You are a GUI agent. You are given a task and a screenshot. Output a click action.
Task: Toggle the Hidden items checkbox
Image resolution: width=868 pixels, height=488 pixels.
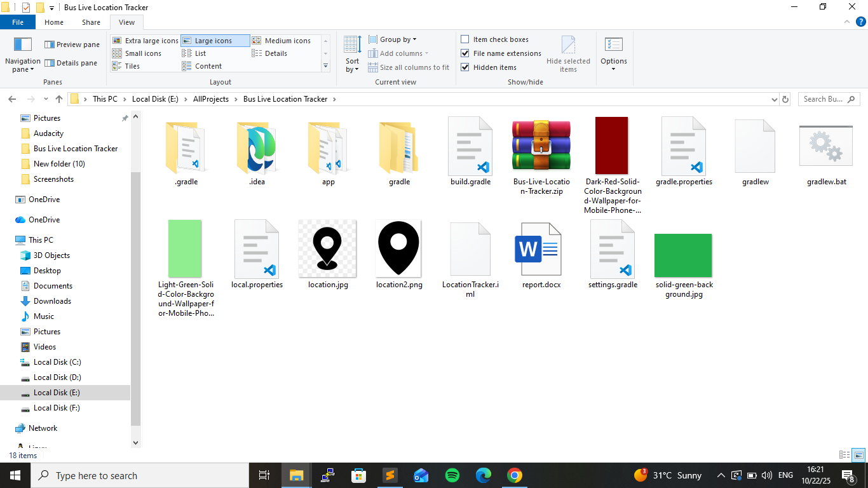465,67
